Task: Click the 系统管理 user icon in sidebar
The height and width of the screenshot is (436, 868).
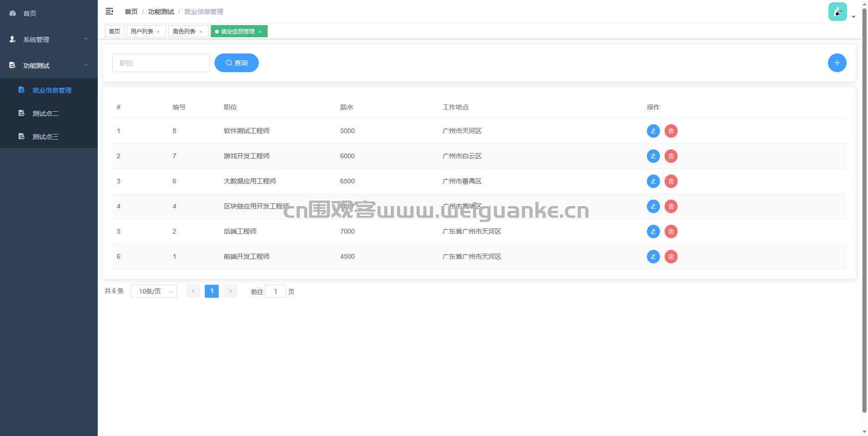Action: [13, 39]
